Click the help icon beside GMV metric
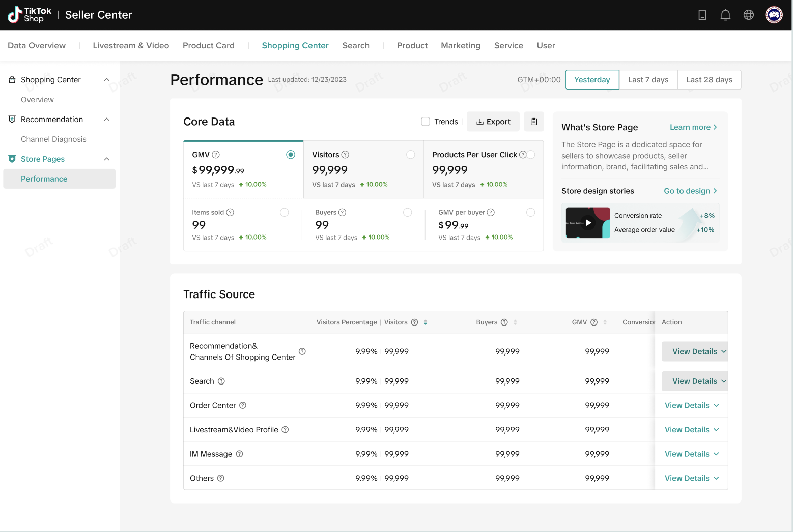The height and width of the screenshot is (532, 793). 216,155
